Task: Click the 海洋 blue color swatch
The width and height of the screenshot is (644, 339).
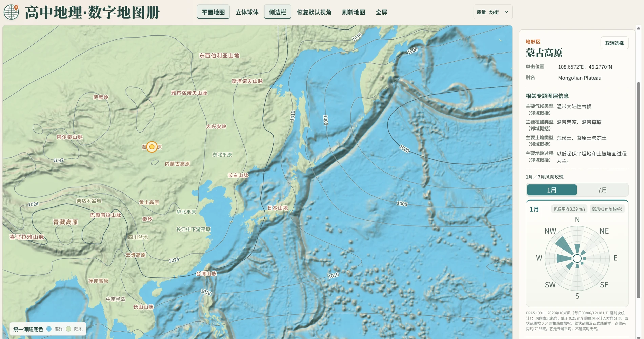Action: [49, 329]
